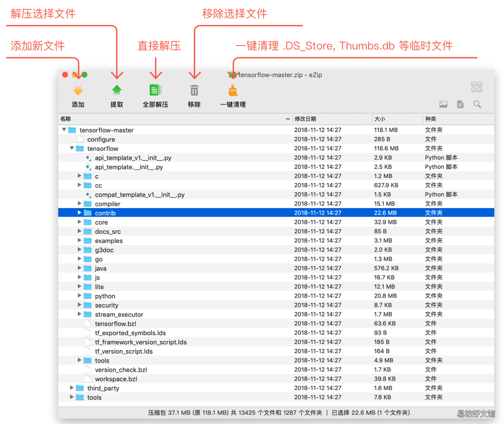Select the tools folder under tensorflow (4.9 MB)
504x424 pixels.
(276, 360)
